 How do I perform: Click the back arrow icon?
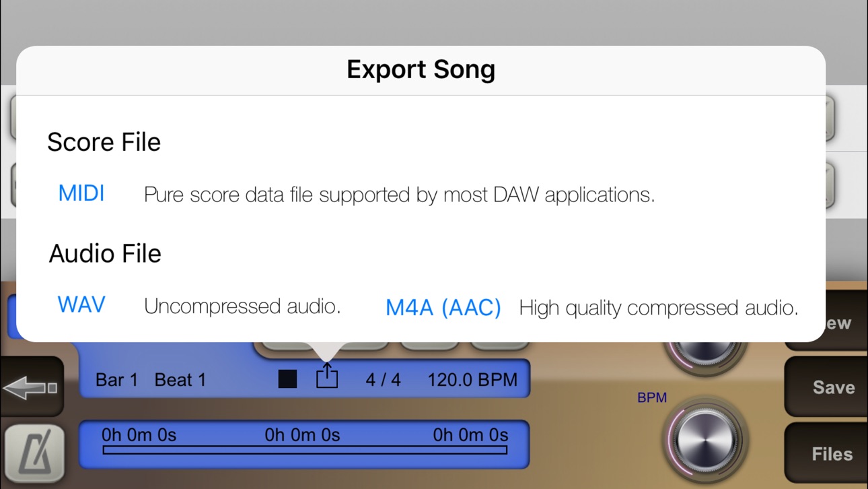tap(31, 387)
